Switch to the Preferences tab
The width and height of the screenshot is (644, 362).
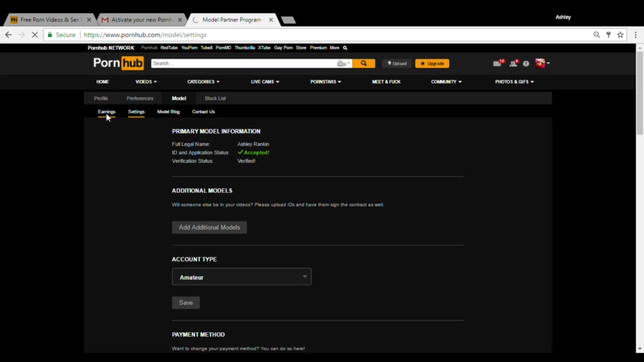point(140,99)
